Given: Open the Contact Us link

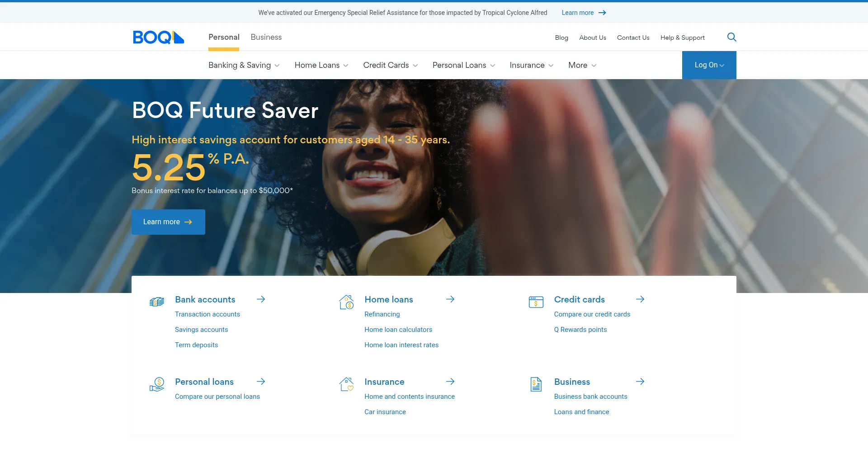Looking at the screenshot, I should 633,38.
